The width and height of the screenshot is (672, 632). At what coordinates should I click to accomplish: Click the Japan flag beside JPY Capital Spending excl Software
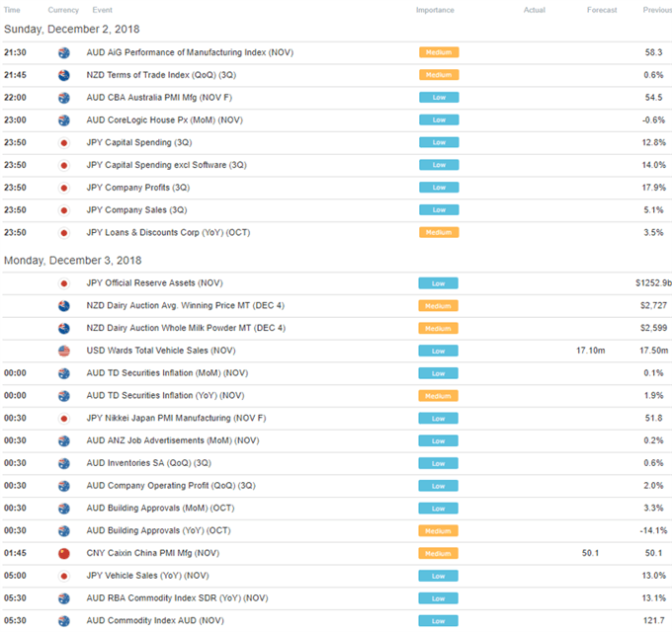(x=64, y=165)
